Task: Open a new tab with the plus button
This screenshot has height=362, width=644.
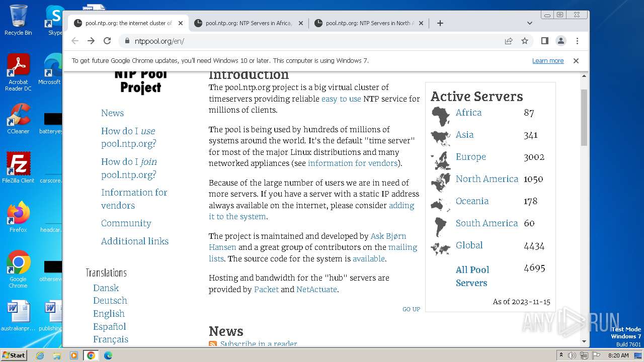Action: (440, 23)
